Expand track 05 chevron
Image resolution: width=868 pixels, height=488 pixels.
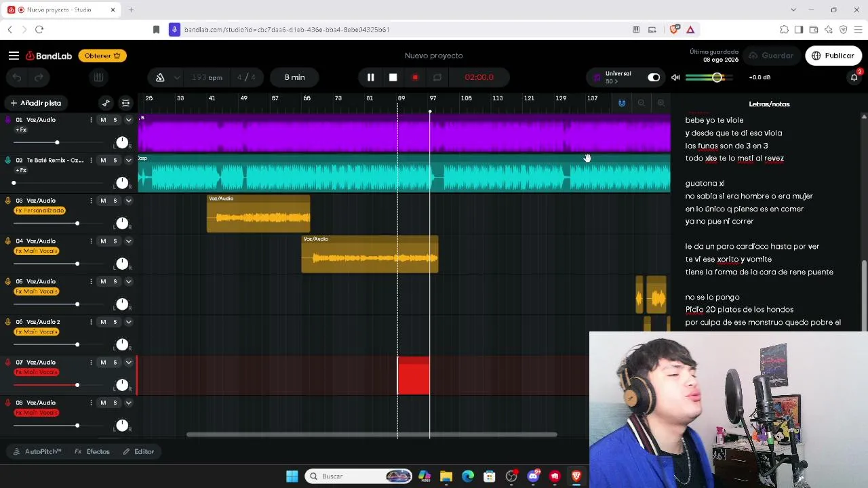pyautogui.click(x=128, y=281)
